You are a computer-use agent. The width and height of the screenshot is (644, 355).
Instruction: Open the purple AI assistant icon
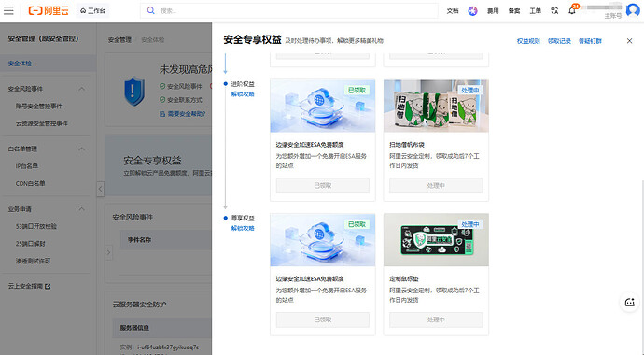point(472,11)
